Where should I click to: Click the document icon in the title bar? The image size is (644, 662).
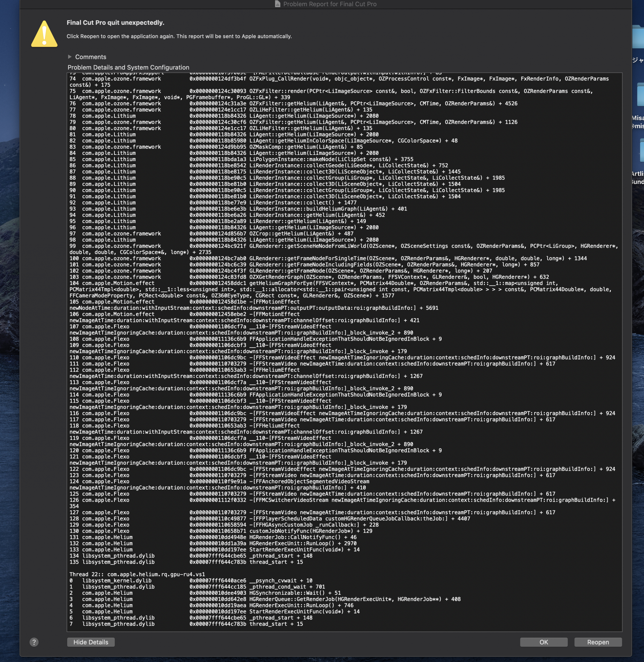click(278, 4)
